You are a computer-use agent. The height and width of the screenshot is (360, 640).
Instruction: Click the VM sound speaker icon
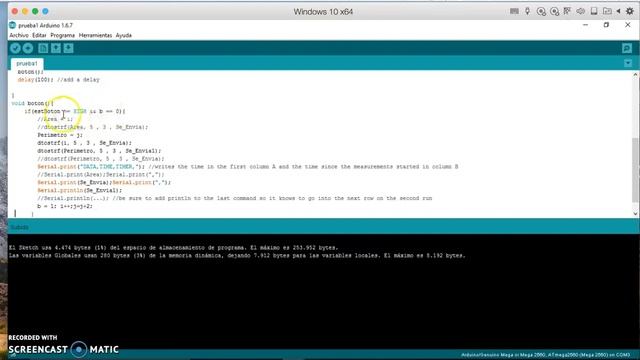tap(580, 11)
